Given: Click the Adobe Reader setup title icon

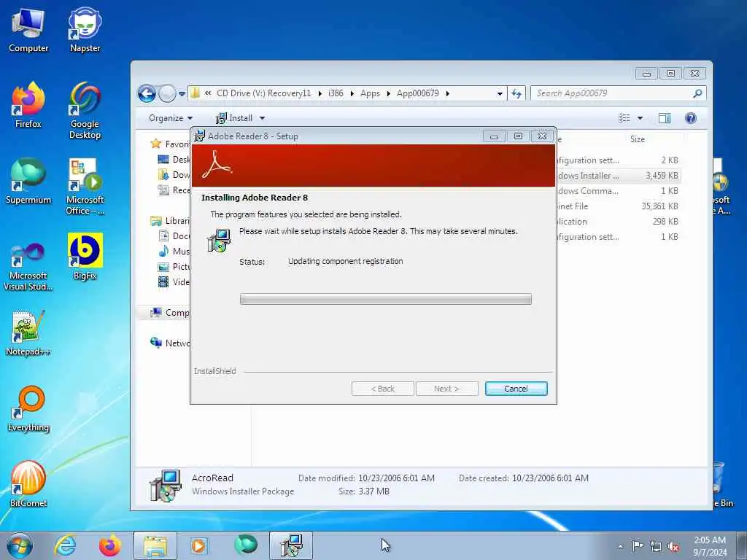Looking at the screenshot, I should click(200, 136).
